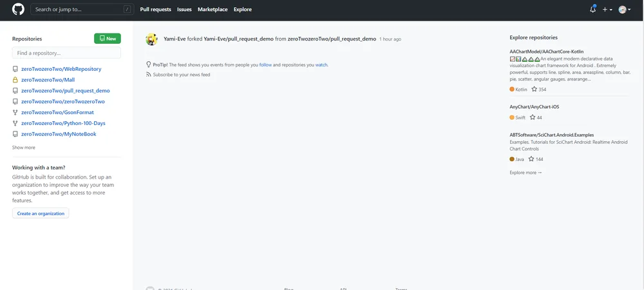Focus the Search or jump to field
This screenshot has height=290, width=644.
(82, 9)
